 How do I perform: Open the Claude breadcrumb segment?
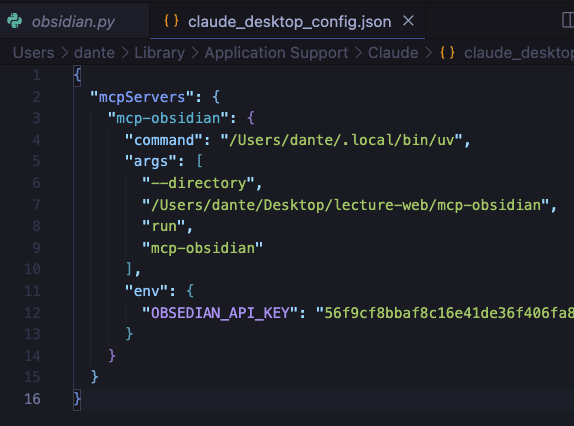393,53
